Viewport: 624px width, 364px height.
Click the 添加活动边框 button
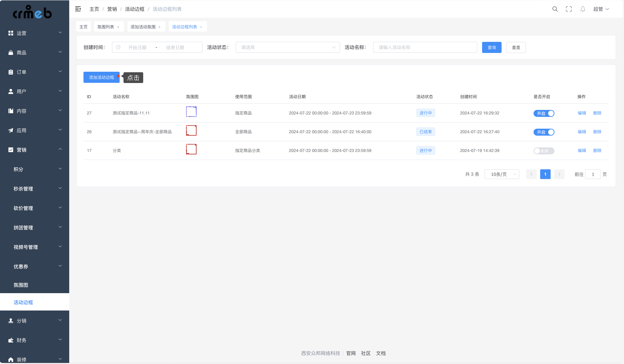[101, 77]
